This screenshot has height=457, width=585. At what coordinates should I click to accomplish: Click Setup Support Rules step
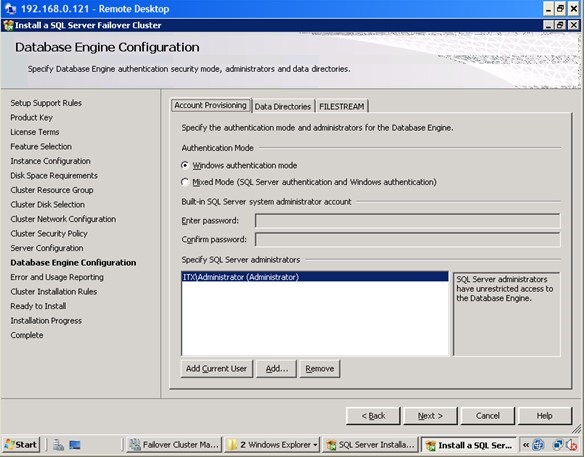[x=46, y=103]
